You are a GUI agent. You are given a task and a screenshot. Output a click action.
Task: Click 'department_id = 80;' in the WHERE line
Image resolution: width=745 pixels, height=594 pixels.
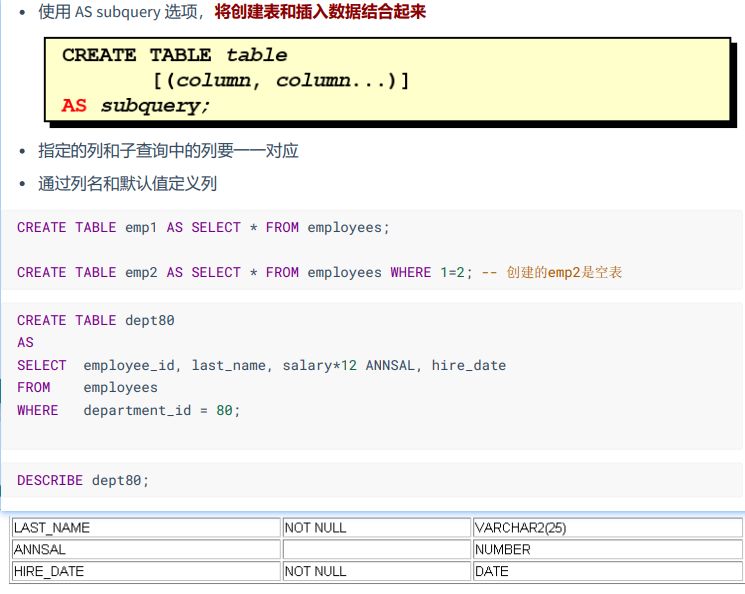point(162,410)
